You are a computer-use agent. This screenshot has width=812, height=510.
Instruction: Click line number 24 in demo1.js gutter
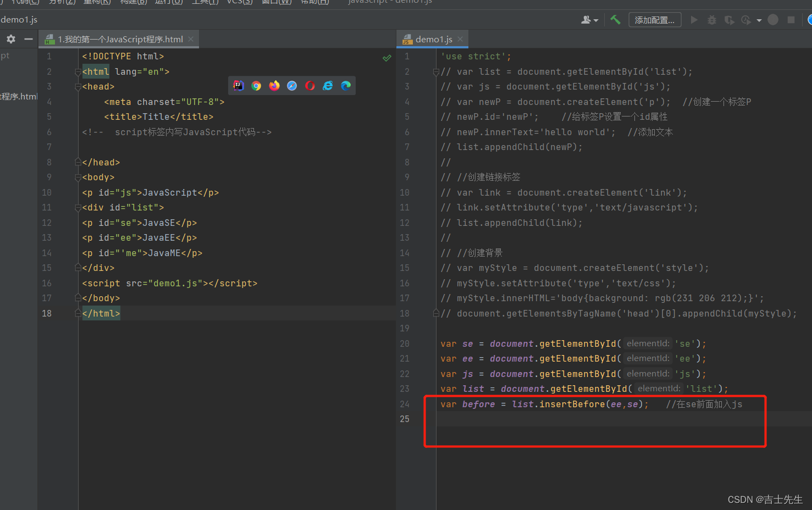(x=405, y=404)
